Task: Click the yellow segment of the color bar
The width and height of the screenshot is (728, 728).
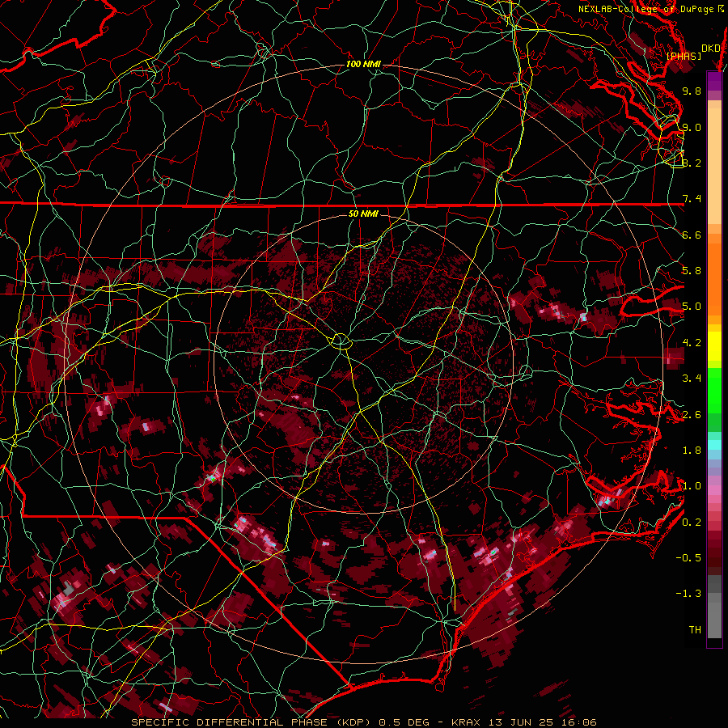Action: (x=714, y=346)
